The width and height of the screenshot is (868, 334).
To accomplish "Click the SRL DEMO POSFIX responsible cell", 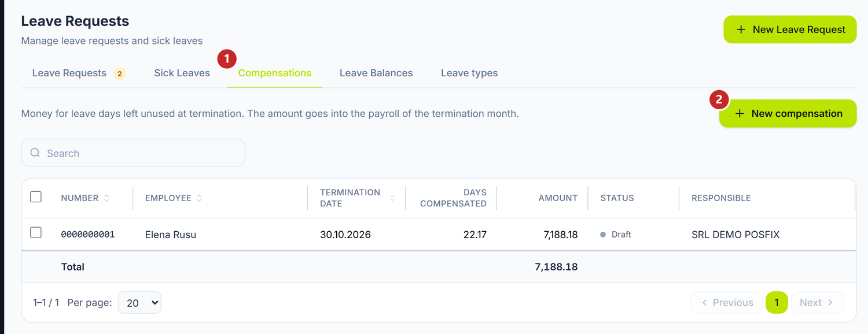I will pos(735,235).
